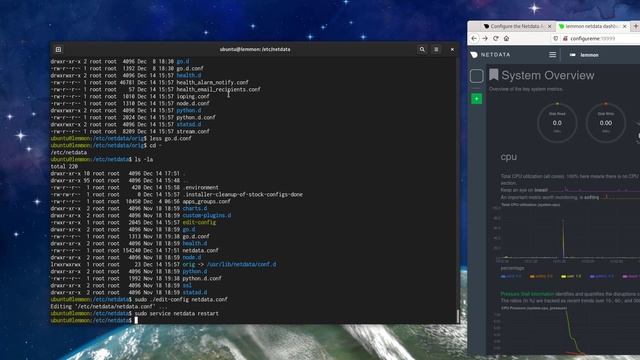Viewport: 640px width, 360px height.
Task: Reload the browser page
Action: 496,38
